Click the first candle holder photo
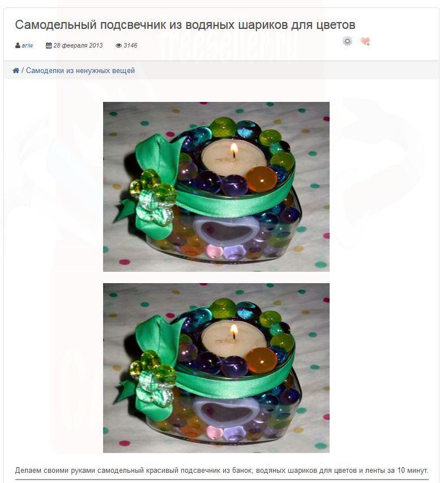The width and height of the screenshot is (448, 483). [x=216, y=187]
